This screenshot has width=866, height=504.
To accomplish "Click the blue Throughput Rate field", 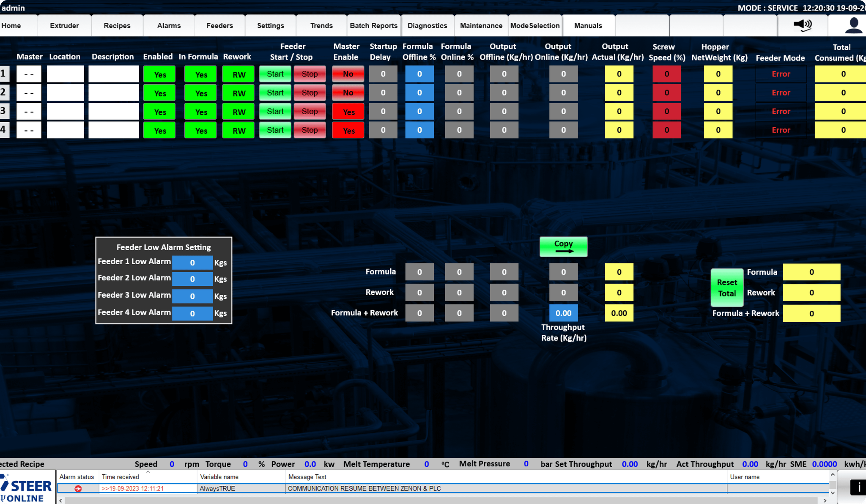I will pos(563,313).
